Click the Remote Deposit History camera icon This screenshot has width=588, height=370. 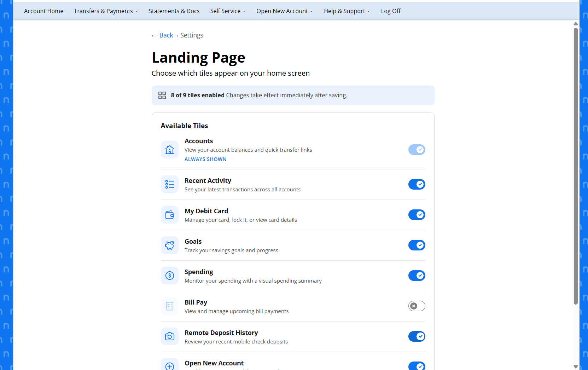[x=170, y=336]
